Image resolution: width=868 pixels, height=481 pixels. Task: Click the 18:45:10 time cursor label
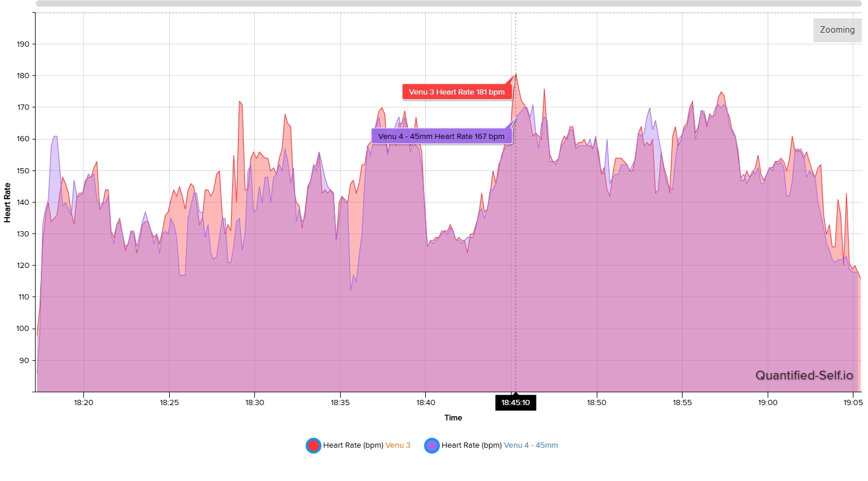point(515,403)
